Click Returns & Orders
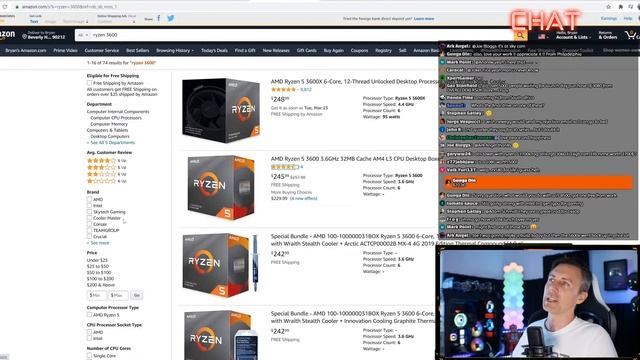The image size is (640, 360). 608,36
